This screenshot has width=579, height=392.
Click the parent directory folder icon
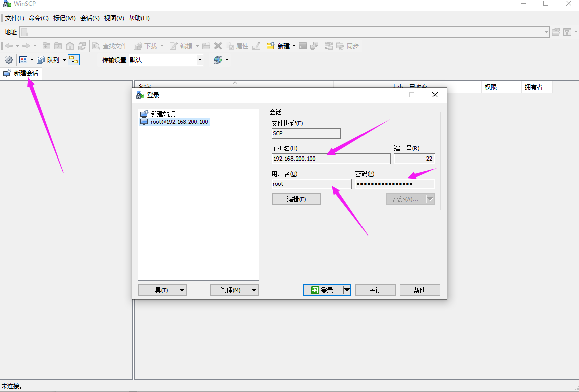[x=46, y=46]
